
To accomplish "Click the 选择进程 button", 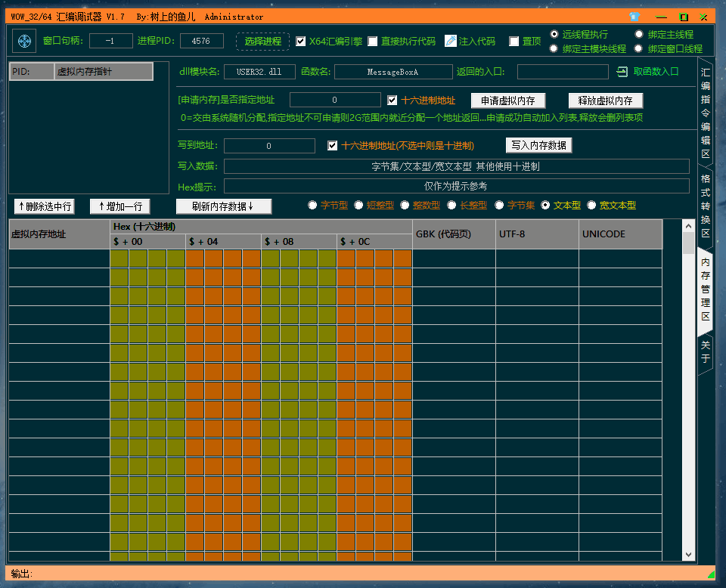I will 263,41.
